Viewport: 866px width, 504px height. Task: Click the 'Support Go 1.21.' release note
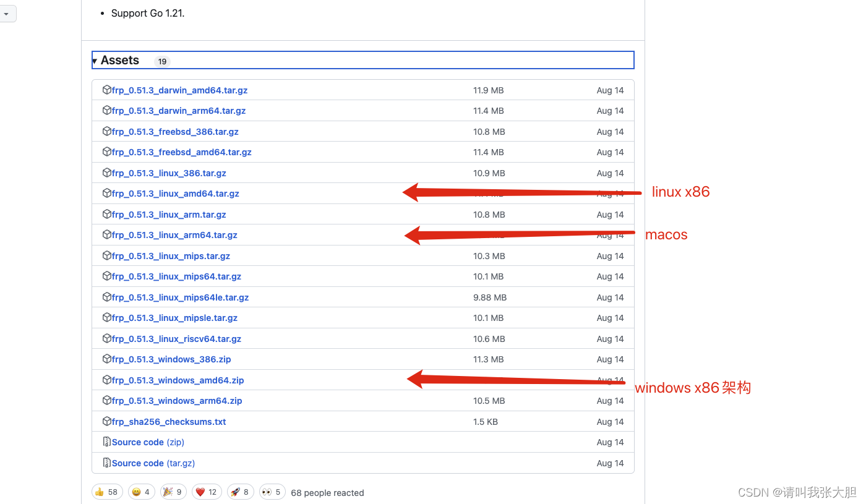[148, 13]
